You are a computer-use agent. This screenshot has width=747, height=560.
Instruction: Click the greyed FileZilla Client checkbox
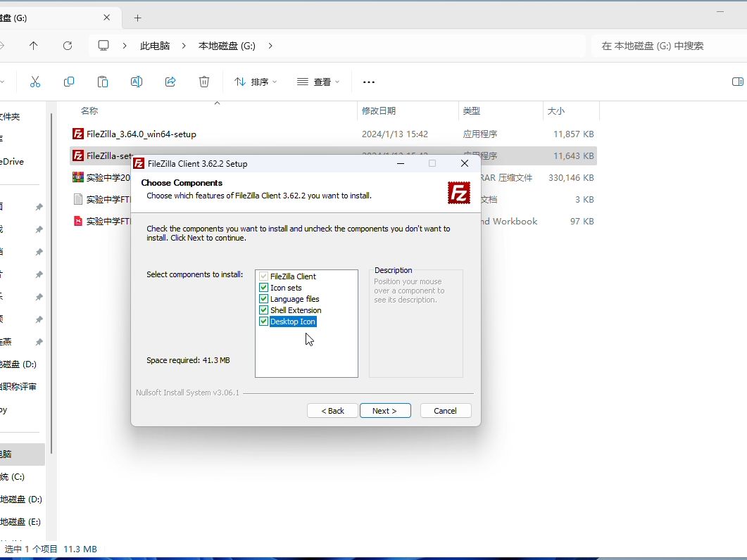pyautogui.click(x=263, y=276)
